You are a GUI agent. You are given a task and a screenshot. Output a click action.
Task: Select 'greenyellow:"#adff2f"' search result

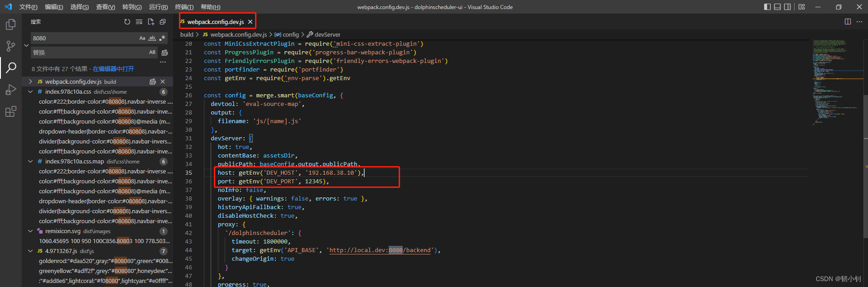click(106, 271)
